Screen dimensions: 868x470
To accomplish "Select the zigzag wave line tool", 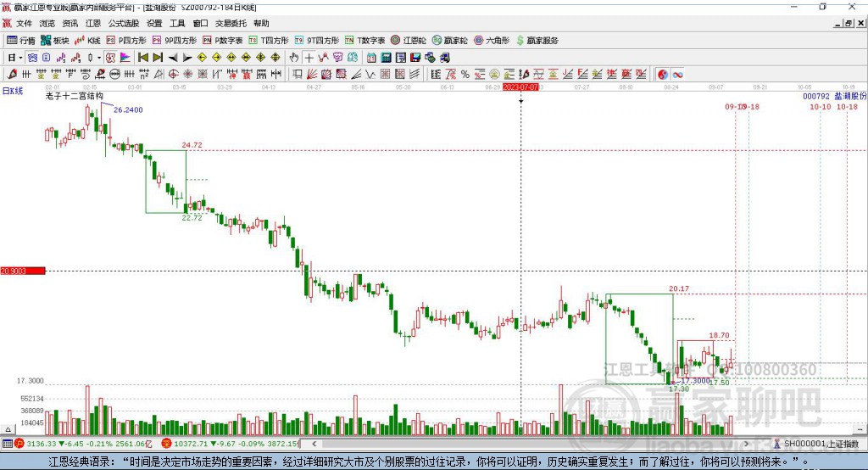I will pyautogui.click(x=370, y=75).
